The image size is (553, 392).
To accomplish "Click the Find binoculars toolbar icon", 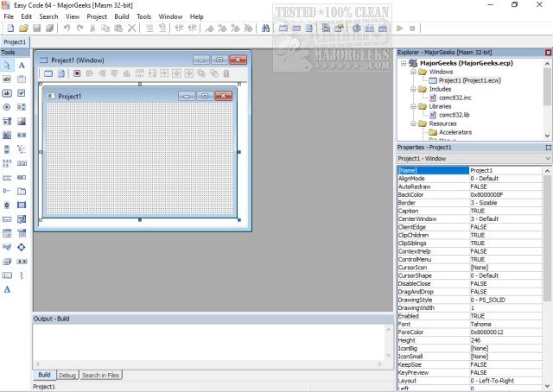I will click(x=265, y=28).
